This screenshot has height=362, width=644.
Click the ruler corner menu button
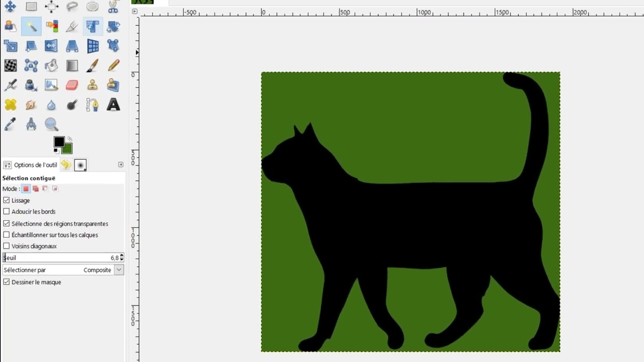pyautogui.click(x=134, y=11)
